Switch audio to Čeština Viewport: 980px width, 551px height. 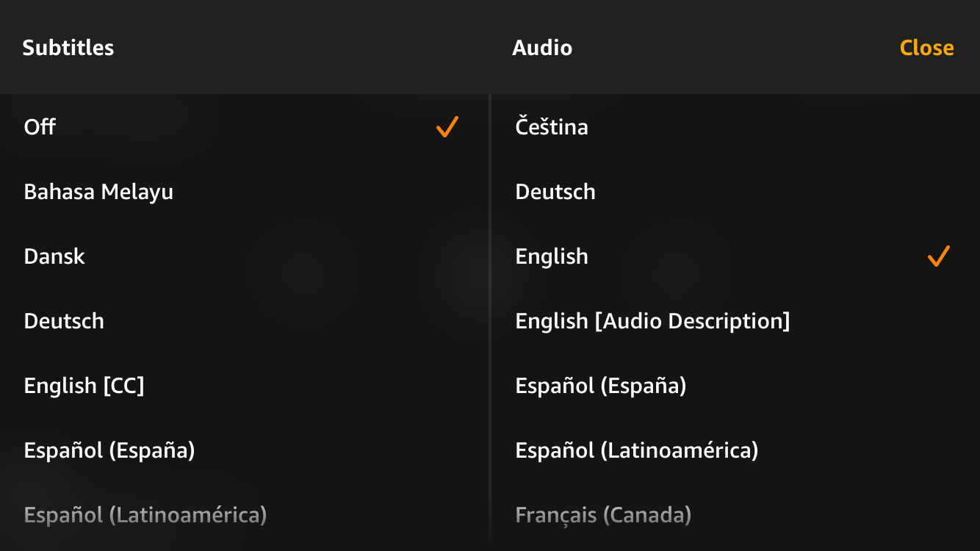[550, 127]
